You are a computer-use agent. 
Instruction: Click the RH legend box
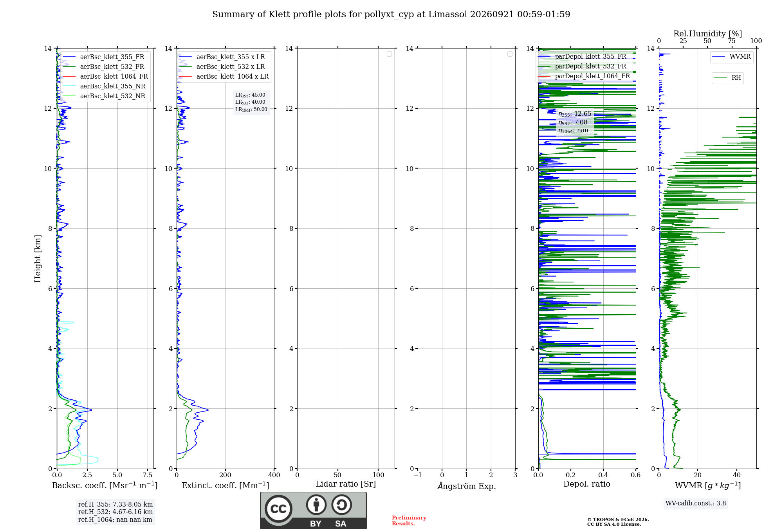click(727, 78)
